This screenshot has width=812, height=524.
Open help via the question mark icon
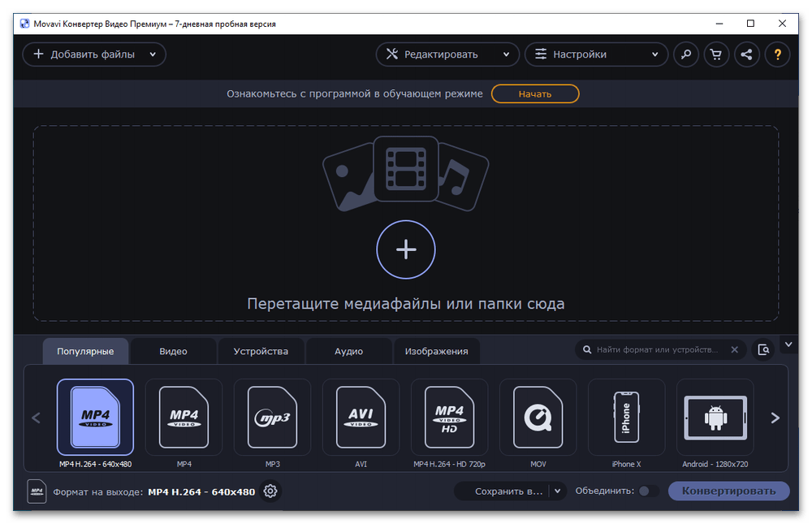(x=777, y=54)
